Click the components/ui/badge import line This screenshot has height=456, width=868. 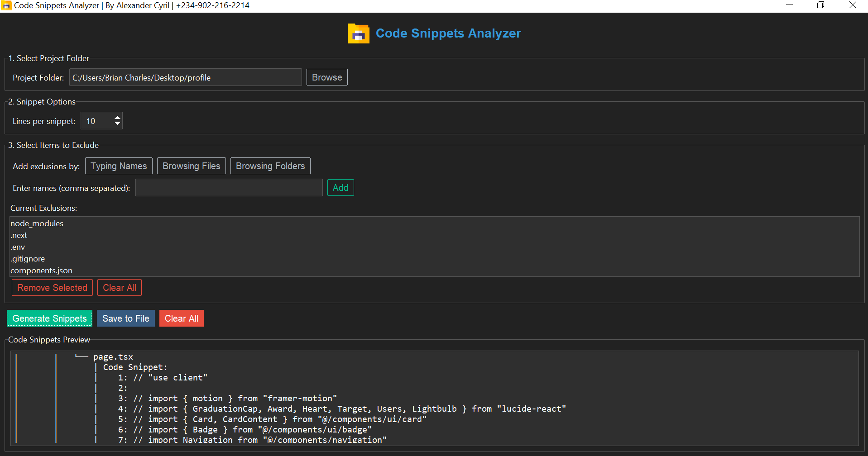[x=245, y=430]
